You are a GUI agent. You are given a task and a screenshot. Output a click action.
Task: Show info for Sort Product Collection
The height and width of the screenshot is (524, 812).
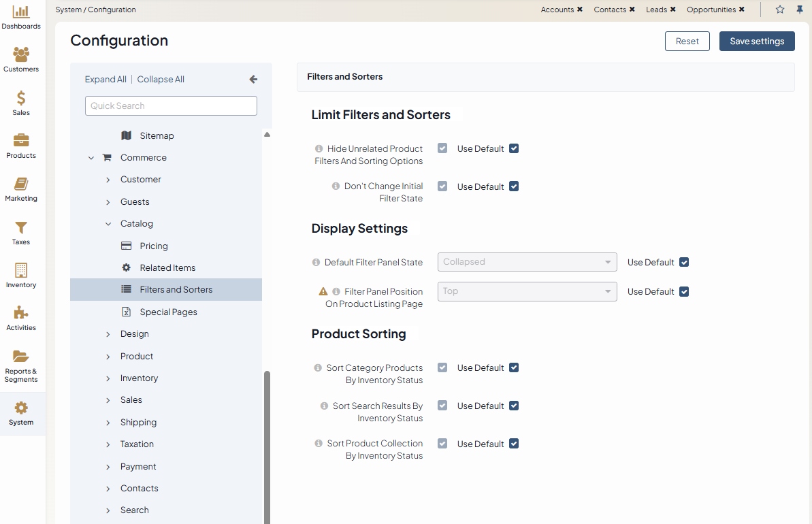point(319,443)
